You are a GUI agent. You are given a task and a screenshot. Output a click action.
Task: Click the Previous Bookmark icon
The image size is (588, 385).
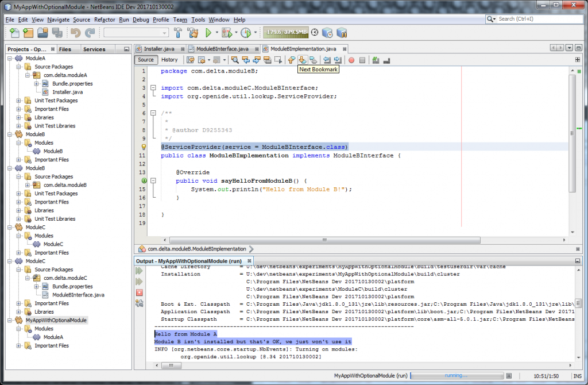click(x=291, y=60)
